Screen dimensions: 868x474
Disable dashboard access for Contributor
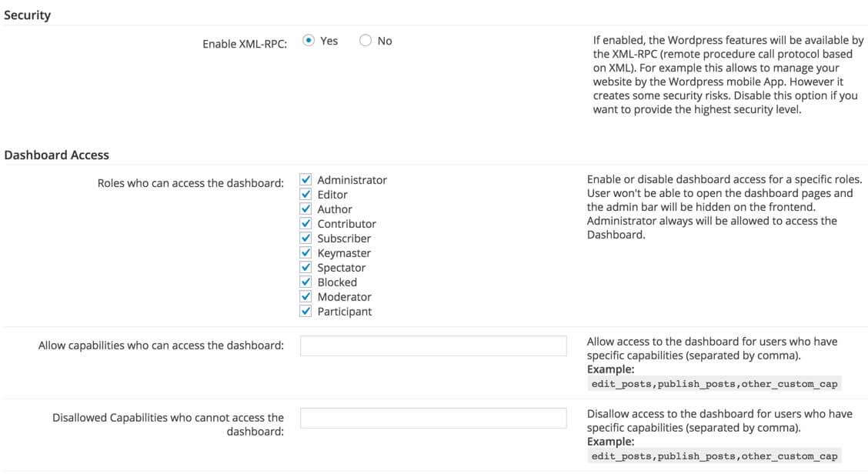(305, 224)
